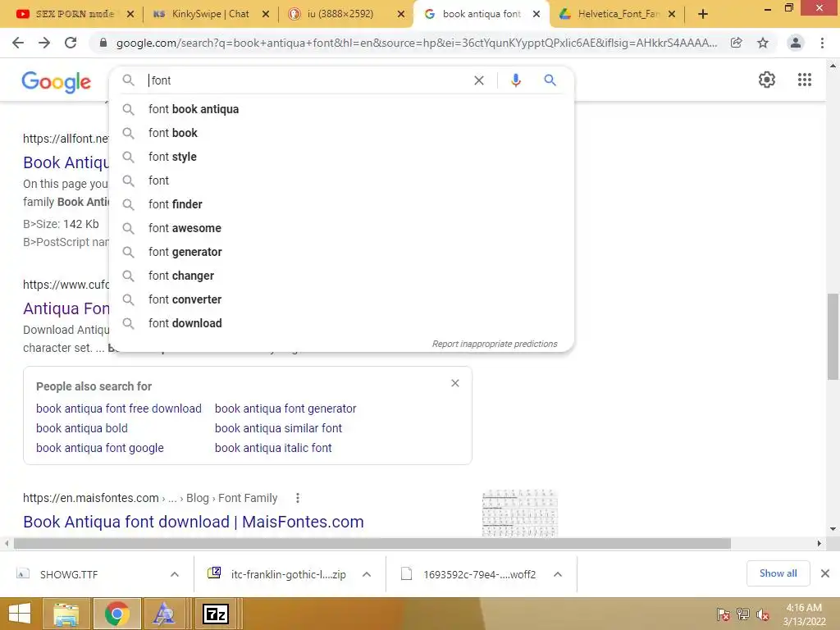Open Chrome profile avatar menu

click(796, 43)
